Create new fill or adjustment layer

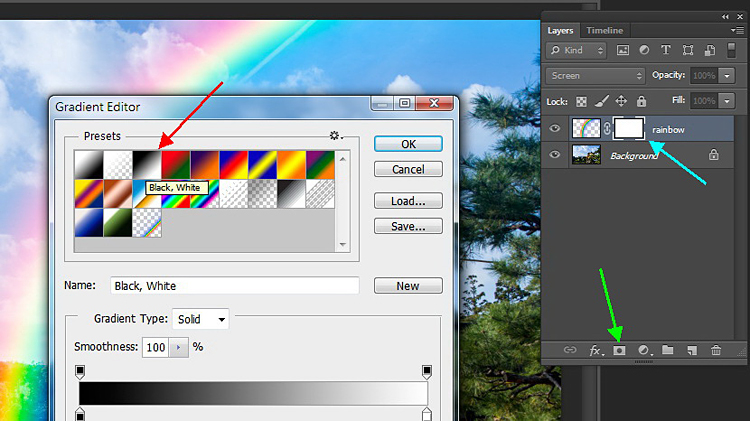[x=644, y=350]
